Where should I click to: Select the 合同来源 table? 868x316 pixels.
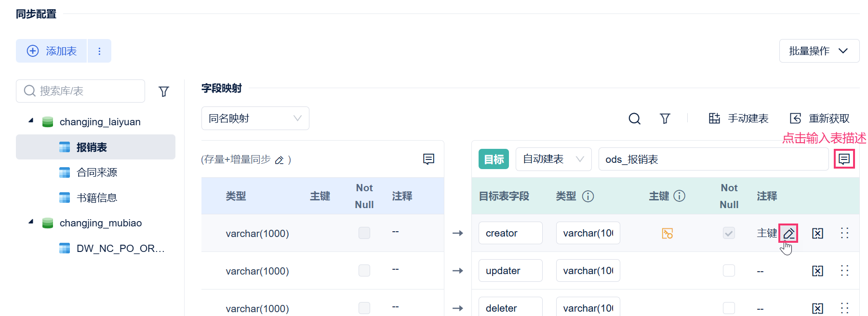click(x=96, y=172)
